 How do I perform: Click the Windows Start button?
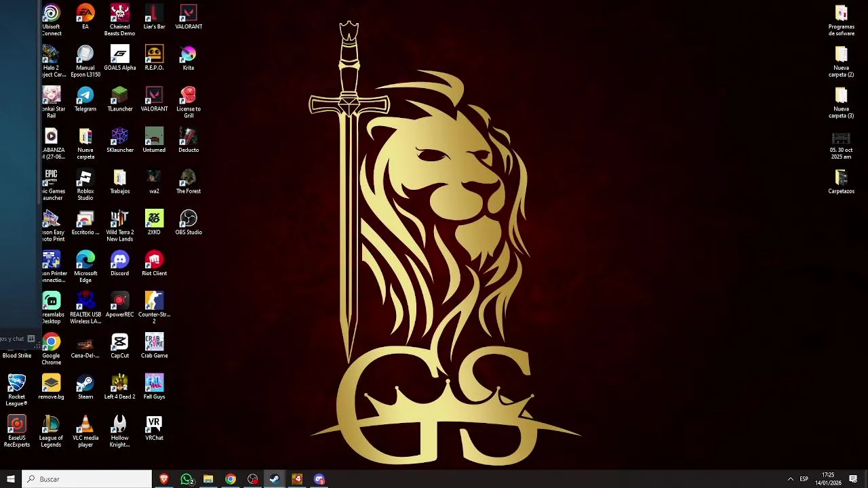click(x=10, y=479)
